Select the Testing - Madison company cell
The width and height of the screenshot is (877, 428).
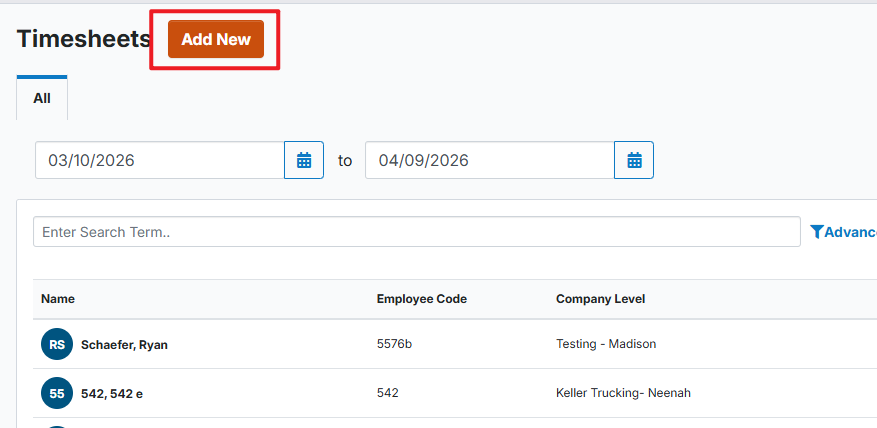(x=605, y=344)
